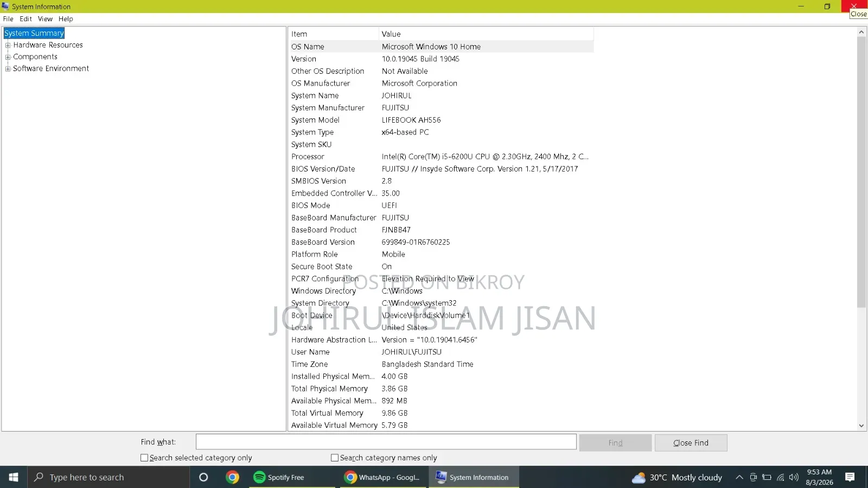Viewport: 868px width, 488px height.
Task: Click Value column header
Action: tap(486, 34)
